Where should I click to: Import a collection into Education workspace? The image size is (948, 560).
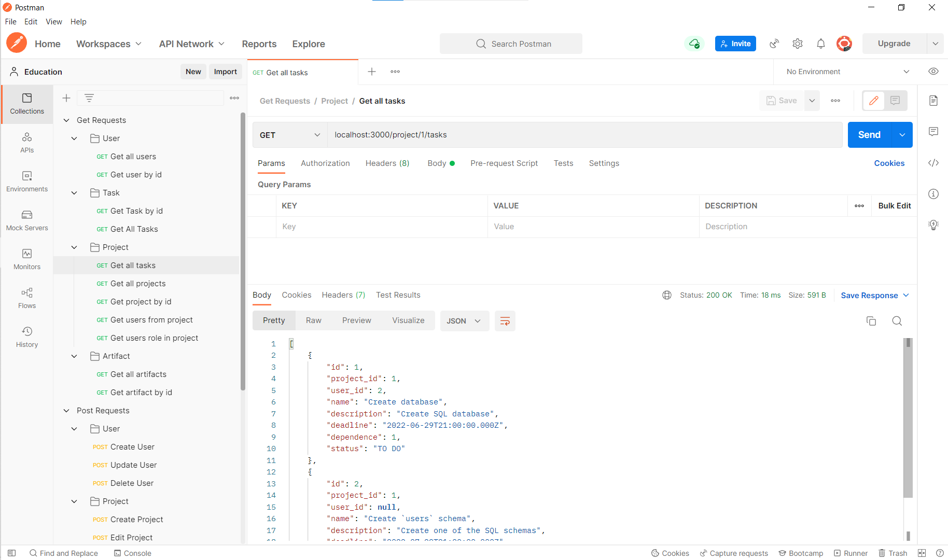click(225, 71)
